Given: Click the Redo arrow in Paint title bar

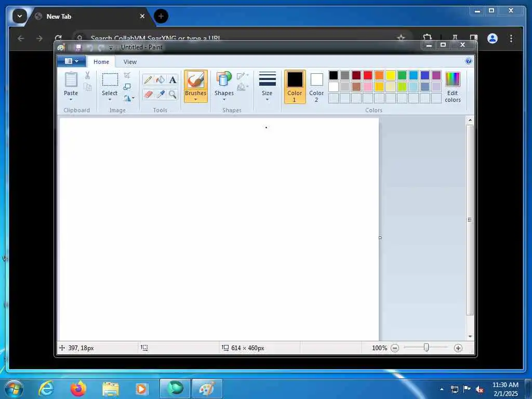Looking at the screenshot, I should 101,47.
